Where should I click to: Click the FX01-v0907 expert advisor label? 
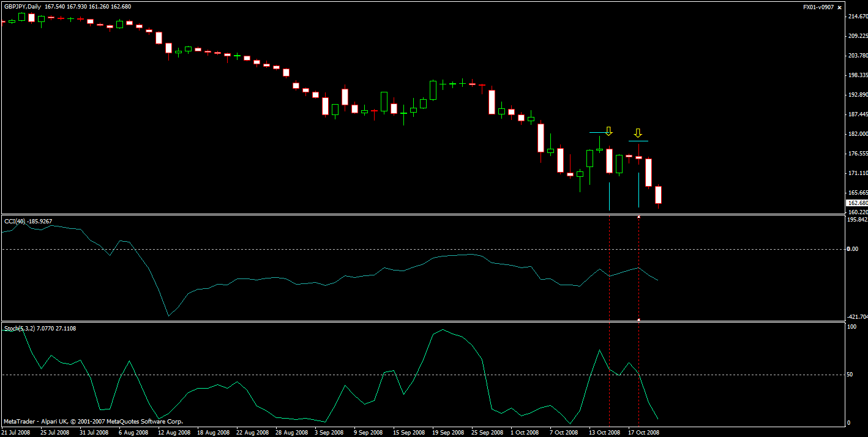818,7
